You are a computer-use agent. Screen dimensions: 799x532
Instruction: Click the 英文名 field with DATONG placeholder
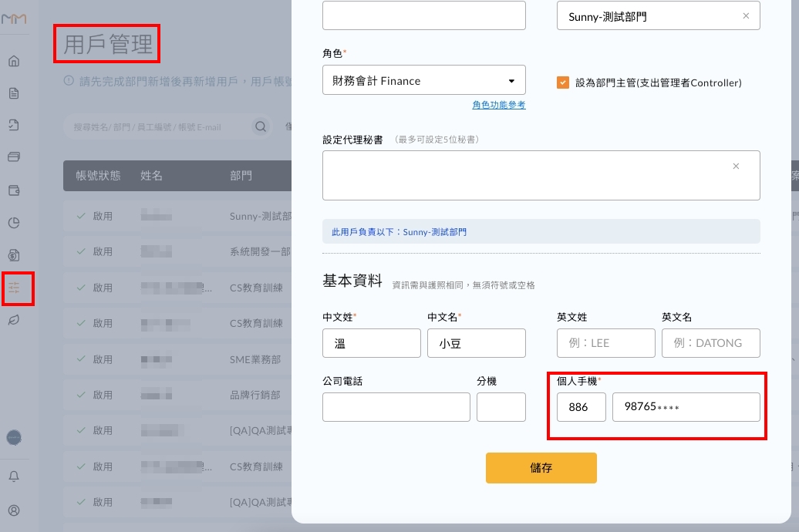click(711, 343)
